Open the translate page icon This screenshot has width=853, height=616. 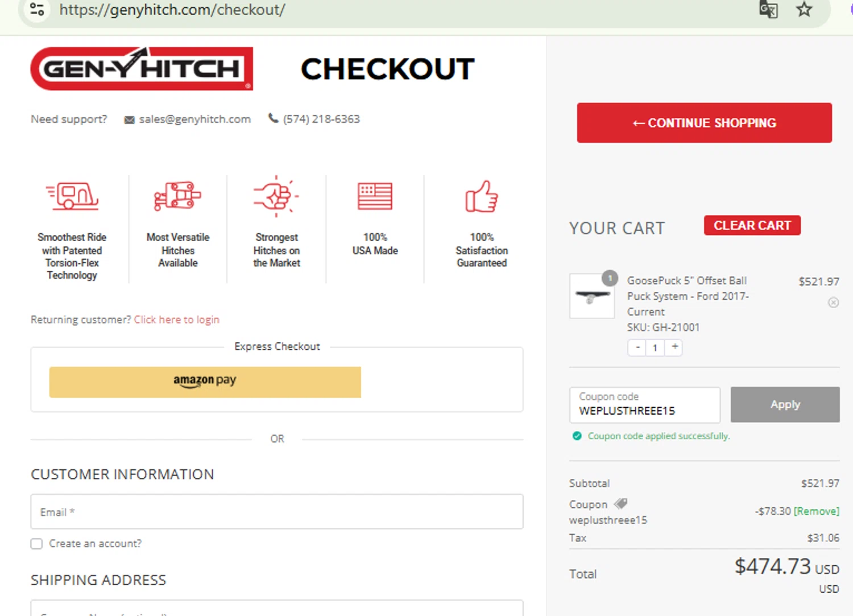pyautogui.click(x=769, y=10)
